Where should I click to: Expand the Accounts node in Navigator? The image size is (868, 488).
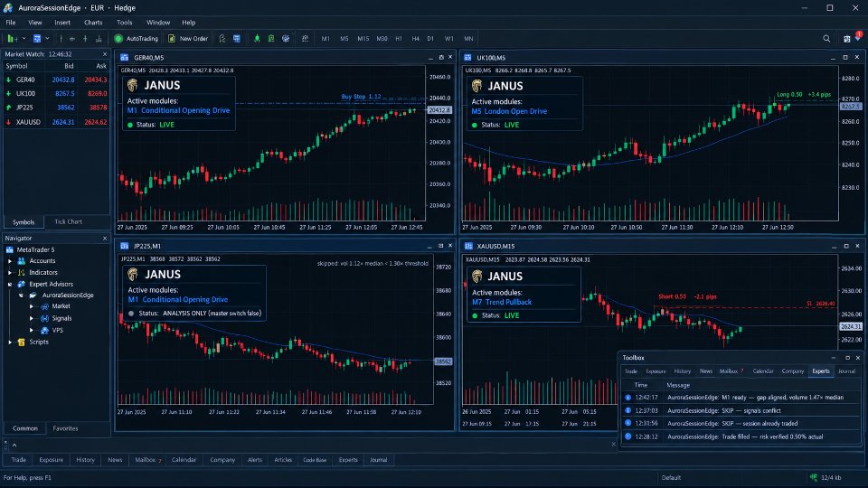pos(10,261)
